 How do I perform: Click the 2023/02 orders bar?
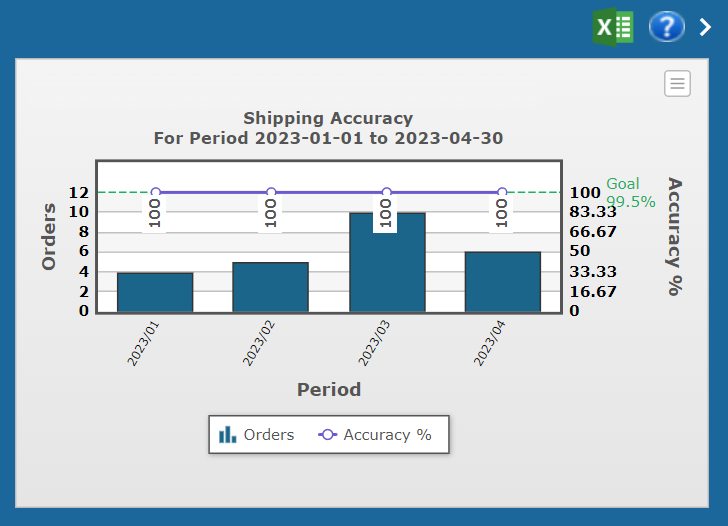pos(270,287)
